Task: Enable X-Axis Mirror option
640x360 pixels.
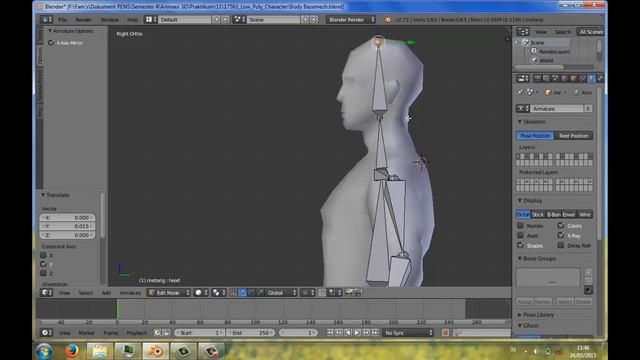Action: [x=51, y=43]
